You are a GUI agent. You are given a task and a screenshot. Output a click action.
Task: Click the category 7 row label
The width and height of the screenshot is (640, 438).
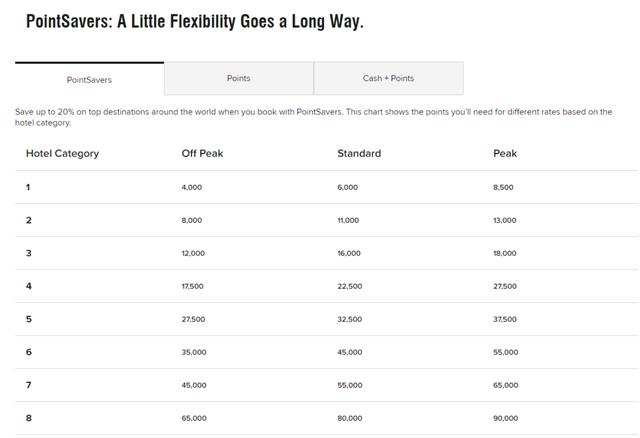(x=29, y=385)
